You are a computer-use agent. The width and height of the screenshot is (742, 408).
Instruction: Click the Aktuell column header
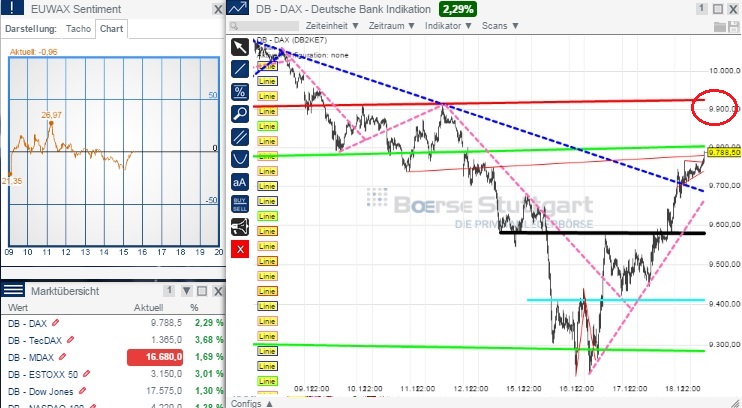tap(148, 308)
